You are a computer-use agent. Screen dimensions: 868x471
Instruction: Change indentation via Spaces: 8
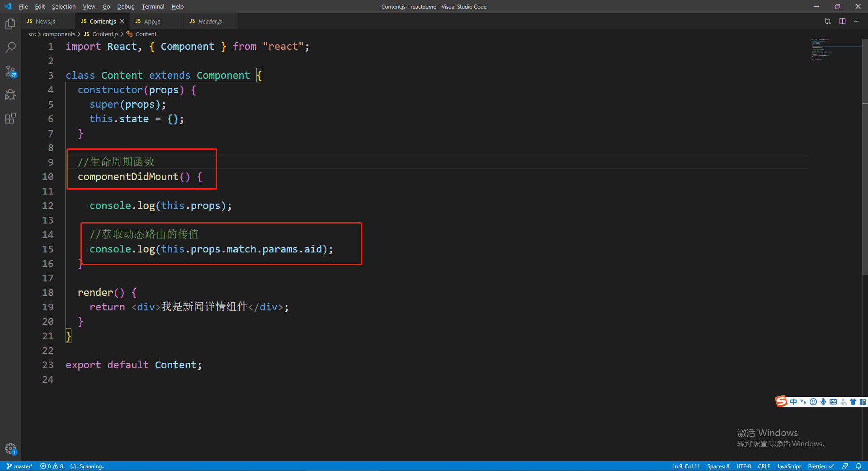click(718, 466)
